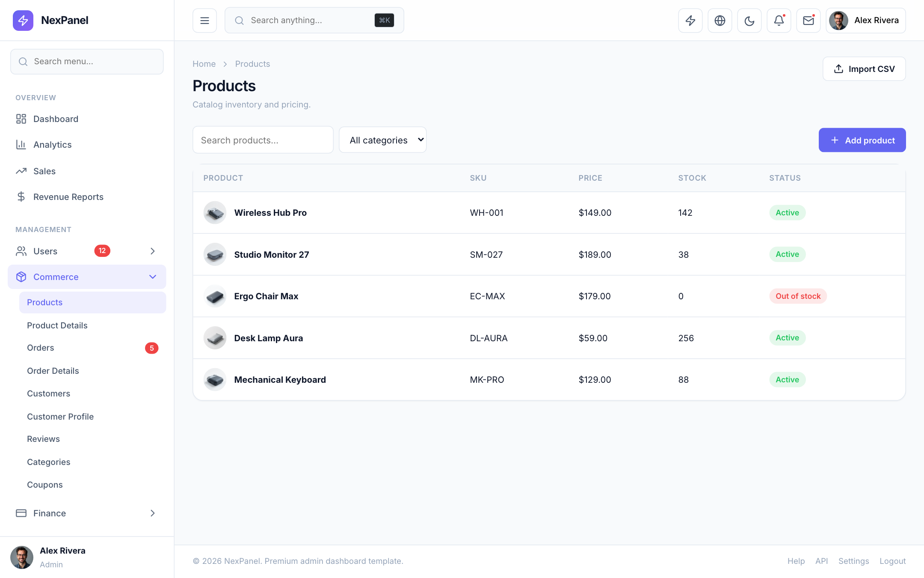Viewport: 924px width, 578px height.
Task: Open quick actions with the lightning bolt icon in the top bar
Action: point(690,20)
